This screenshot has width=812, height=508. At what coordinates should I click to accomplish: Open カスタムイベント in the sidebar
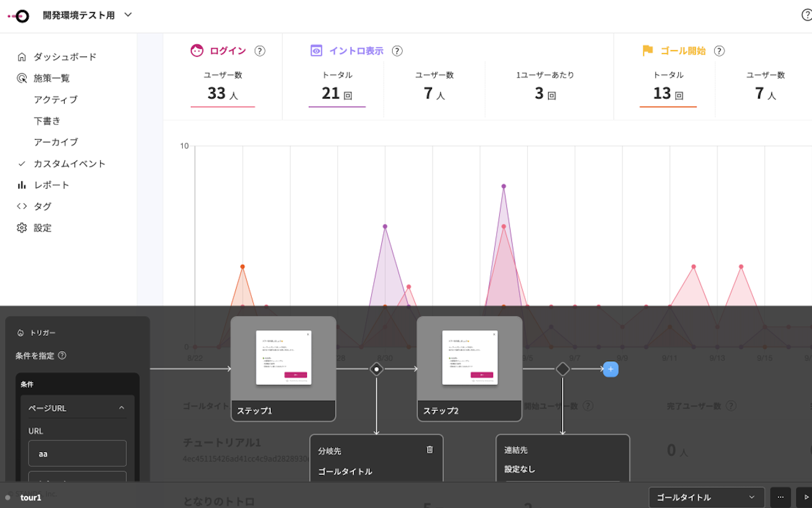(69, 164)
